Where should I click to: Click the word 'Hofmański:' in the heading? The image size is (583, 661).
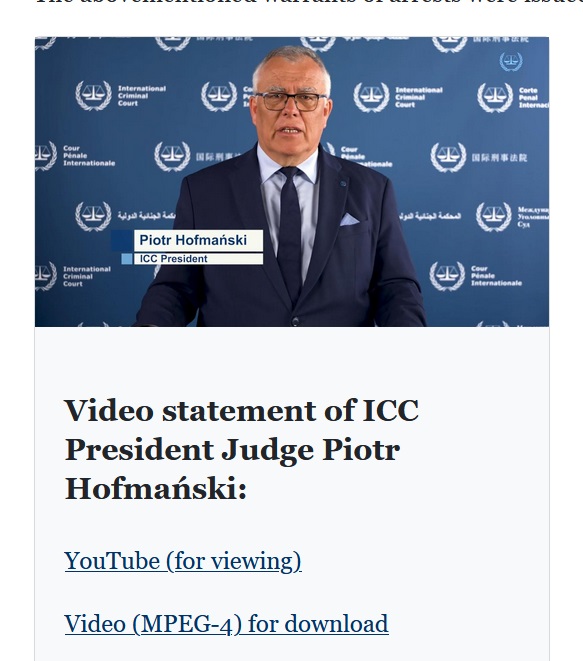(156, 489)
